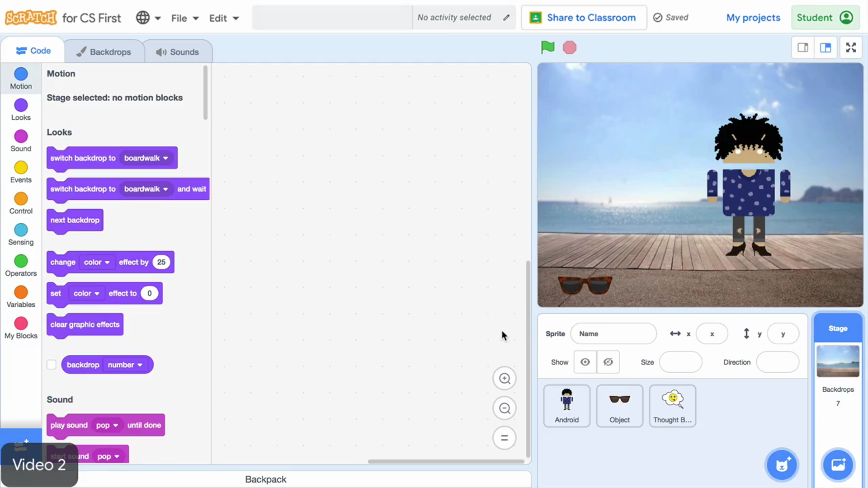Open color dropdown in set effect block

86,293
